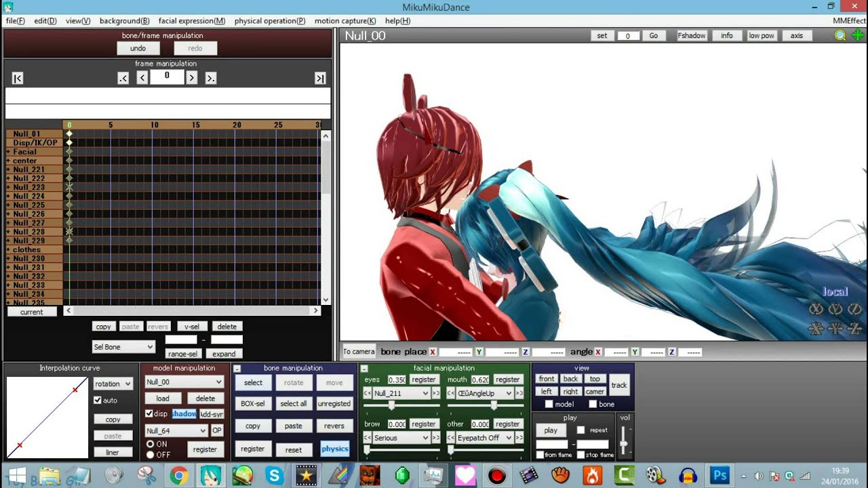This screenshot has height=488, width=868.
Task: Click the Z move handle icon
Action: 855,329
